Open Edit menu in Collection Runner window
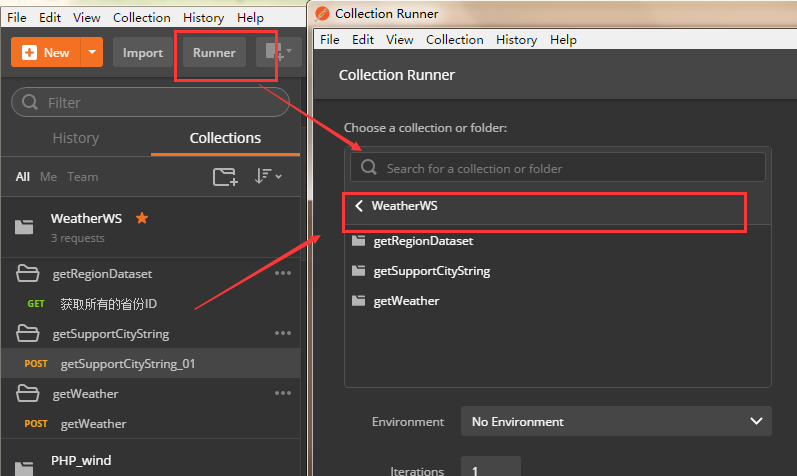 [x=363, y=40]
